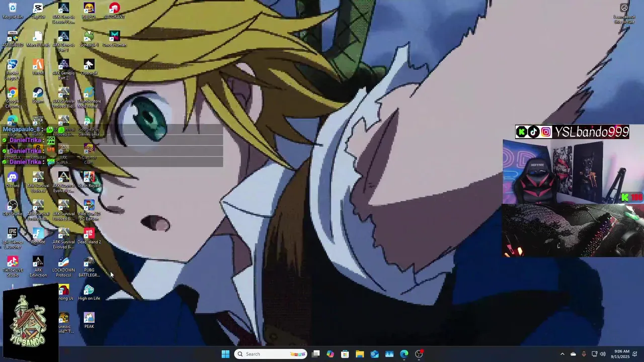Open Jurassic World desktop shortcut

(64, 322)
